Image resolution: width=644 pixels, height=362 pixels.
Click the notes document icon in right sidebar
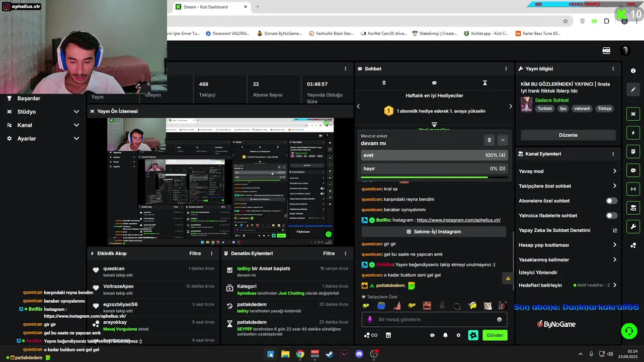pos(633,151)
